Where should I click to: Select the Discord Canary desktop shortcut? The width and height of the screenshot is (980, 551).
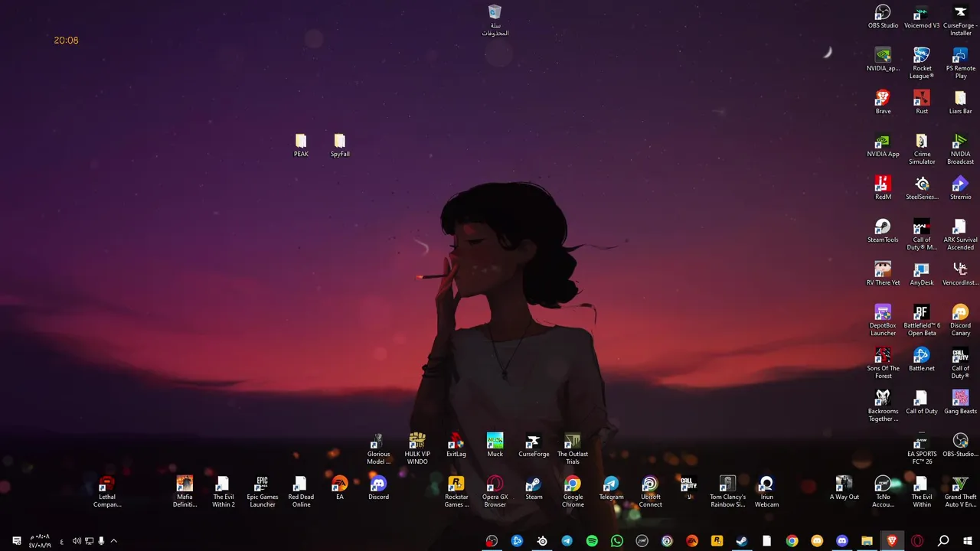point(960,321)
